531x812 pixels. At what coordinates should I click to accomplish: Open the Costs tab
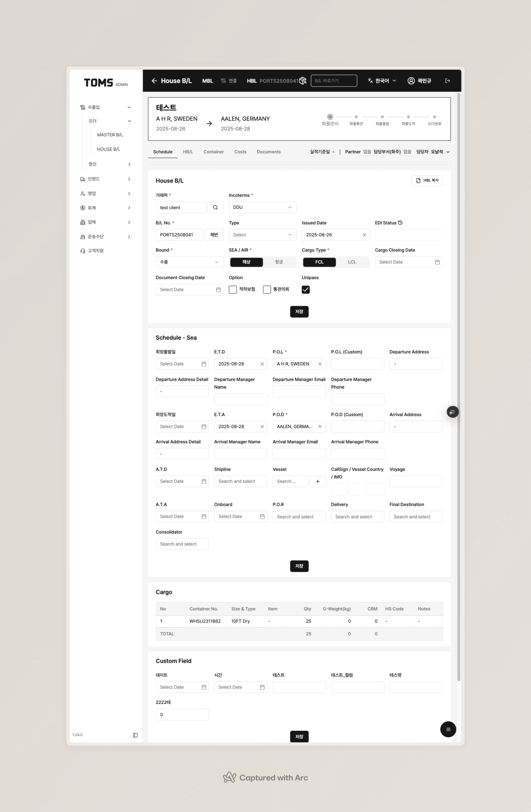[x=240, y=152]
